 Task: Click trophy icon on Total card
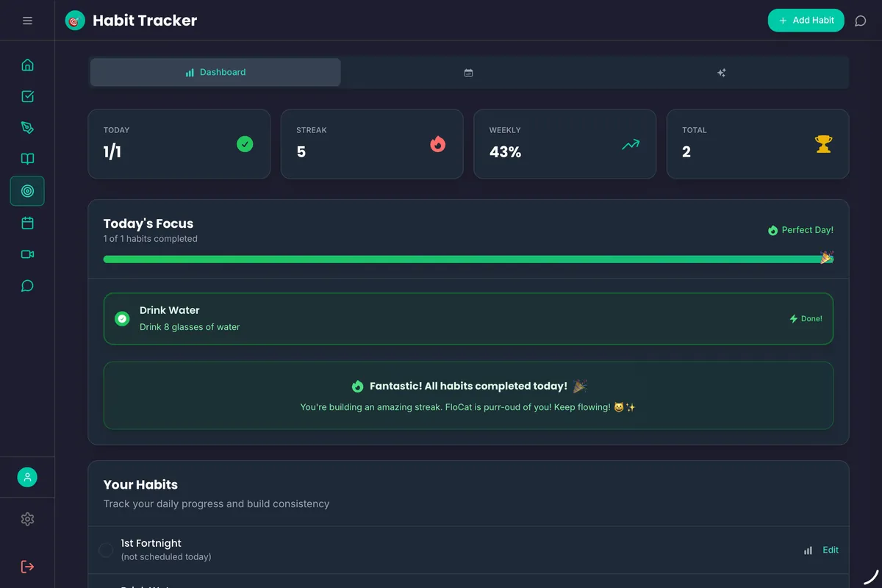823,144
